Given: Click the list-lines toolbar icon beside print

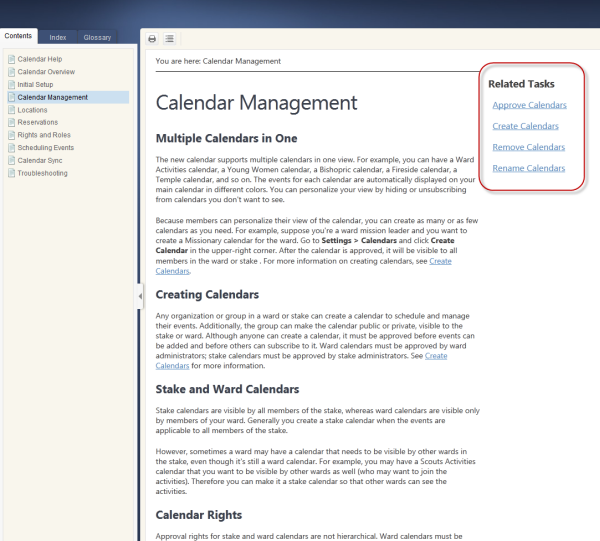Looking at the screenshot, I should tap(170, 39).
